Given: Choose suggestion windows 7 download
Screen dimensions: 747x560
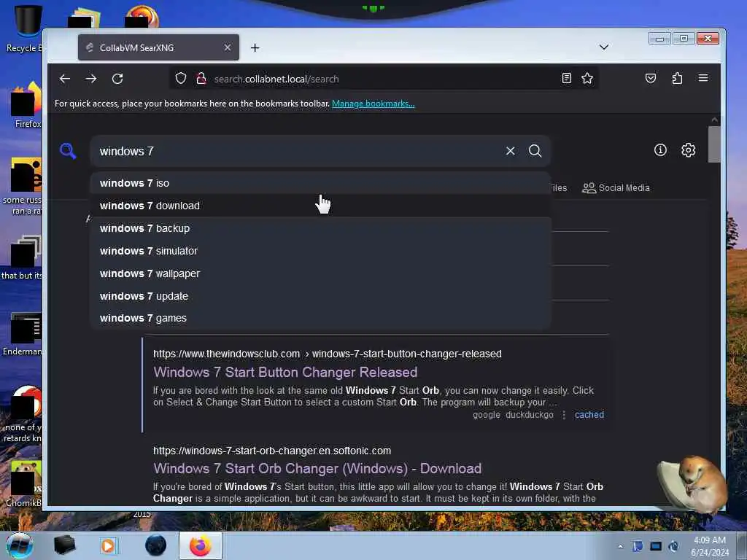Looking at the screenshot, I should tap(320, 206).
